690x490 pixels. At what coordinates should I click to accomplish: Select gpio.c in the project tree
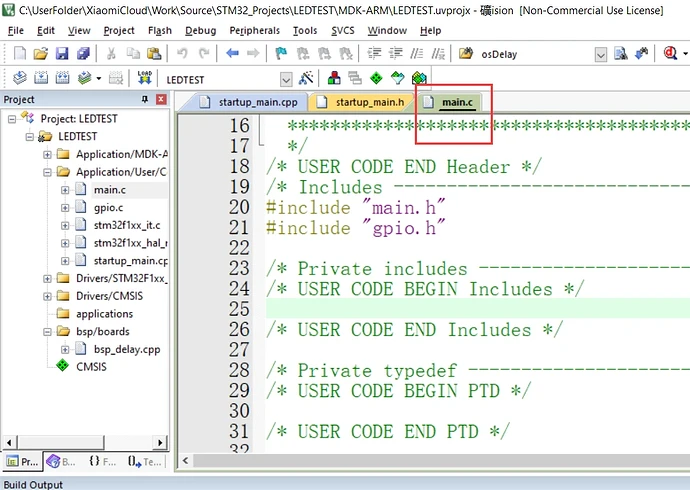coord(108,207)
